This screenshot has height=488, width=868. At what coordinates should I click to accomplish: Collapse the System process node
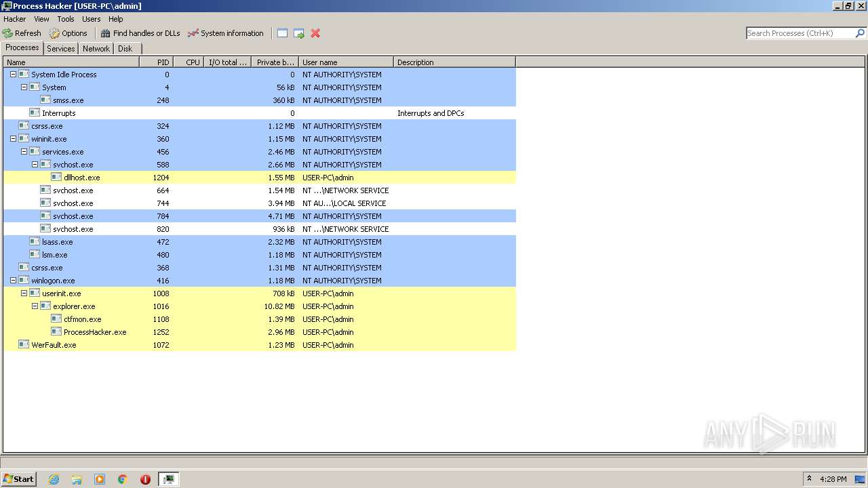pyautogui.click(x=24, y=87)
